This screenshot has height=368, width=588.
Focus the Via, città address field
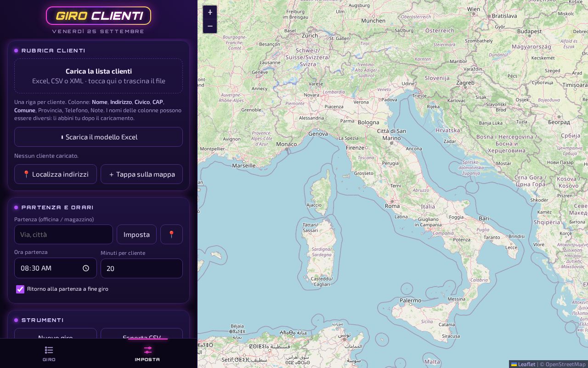pyautogui.click(x=63, y=235)
